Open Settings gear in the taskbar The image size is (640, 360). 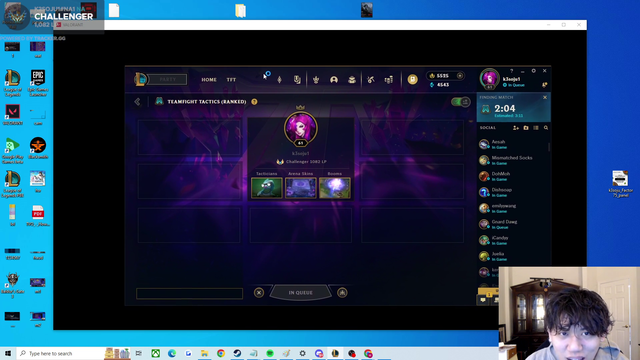[302, 353]
